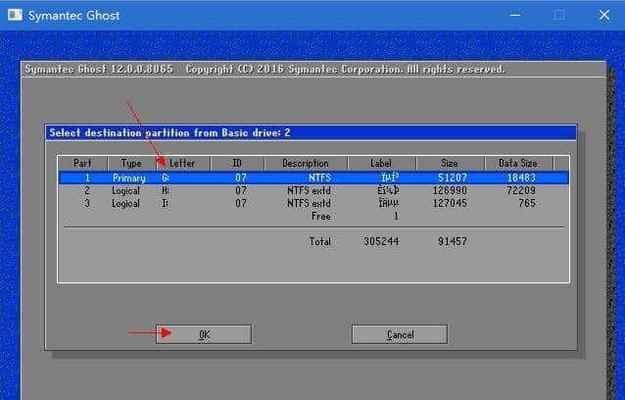
Task: Close the Symantec Ghost window
Action: click(x=604, y=15)
